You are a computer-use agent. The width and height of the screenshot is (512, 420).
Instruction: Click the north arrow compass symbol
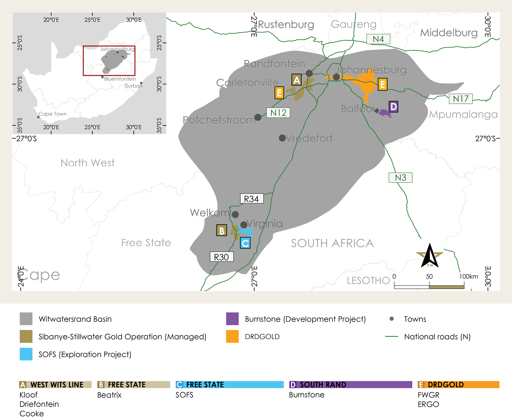[429, 256]
